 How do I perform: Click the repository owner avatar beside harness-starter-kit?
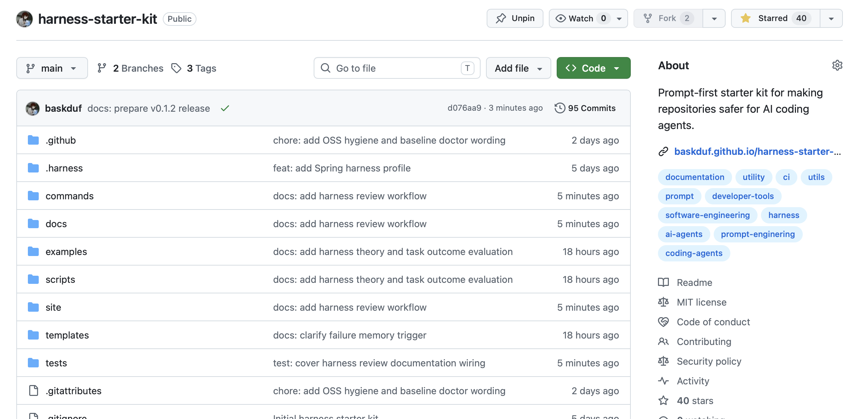(x=24, y=19)
